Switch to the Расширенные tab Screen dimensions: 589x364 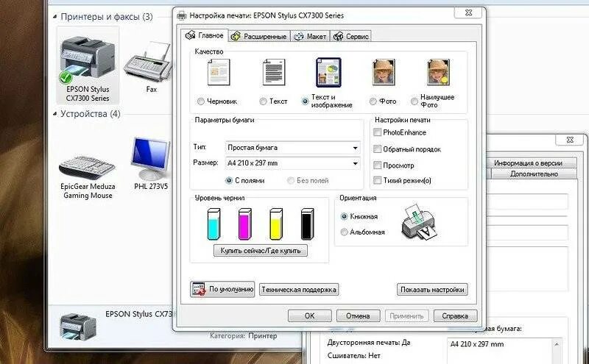[260, 37]
